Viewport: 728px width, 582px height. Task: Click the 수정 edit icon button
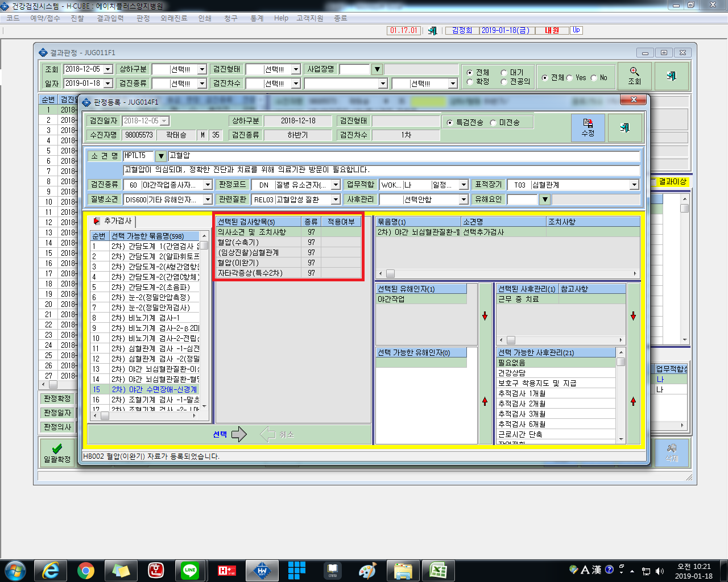(588, 128)
